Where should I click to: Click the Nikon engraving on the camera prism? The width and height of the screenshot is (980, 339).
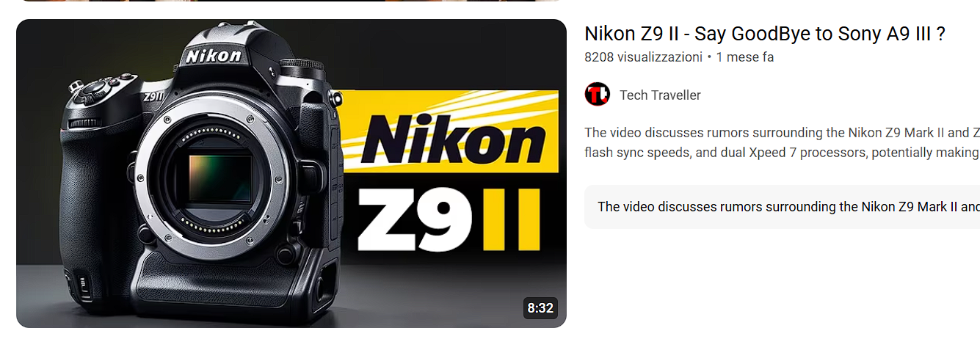point(213,55)
